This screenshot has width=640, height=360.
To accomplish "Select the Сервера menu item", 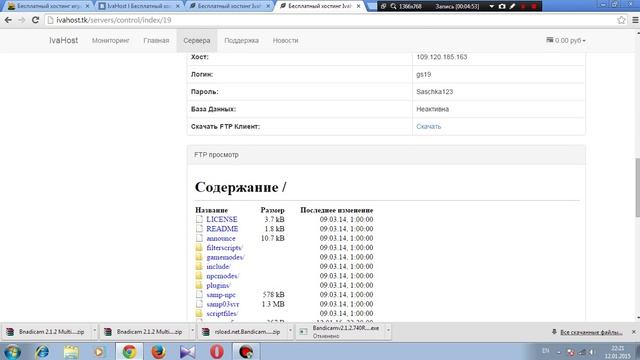I will click(x=197, y=40).
